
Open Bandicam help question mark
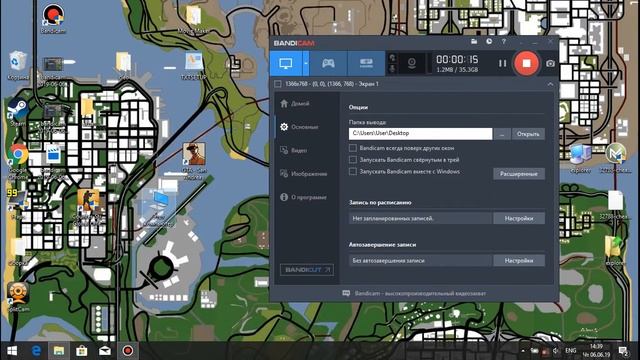click(504, 42)
